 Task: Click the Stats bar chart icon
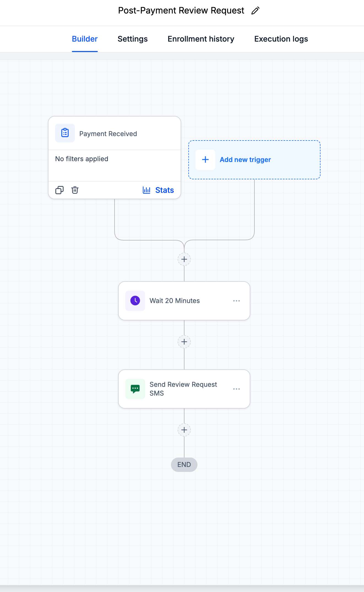[x=146, y=190]
